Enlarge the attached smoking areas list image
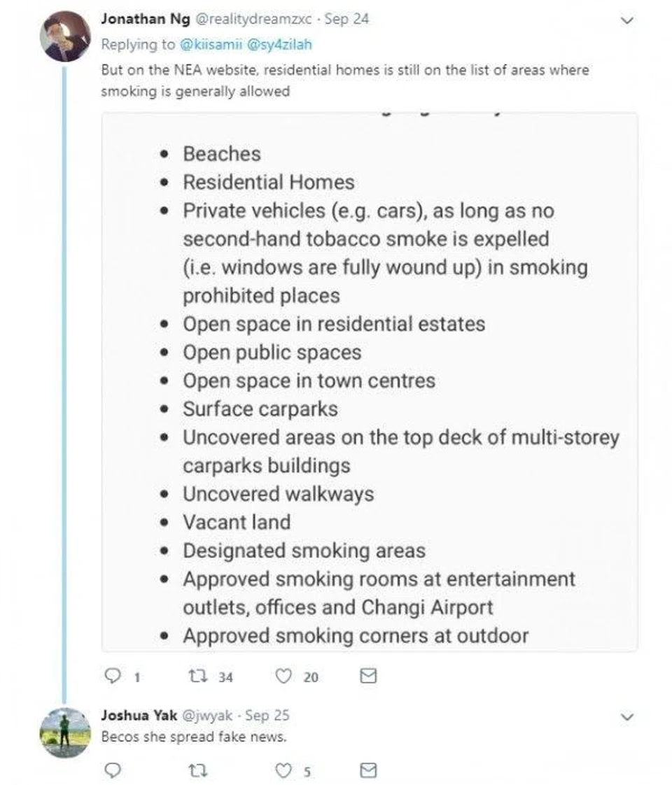Image resolution: width=672 pixels, height=785 pixels. click(370, 382)
